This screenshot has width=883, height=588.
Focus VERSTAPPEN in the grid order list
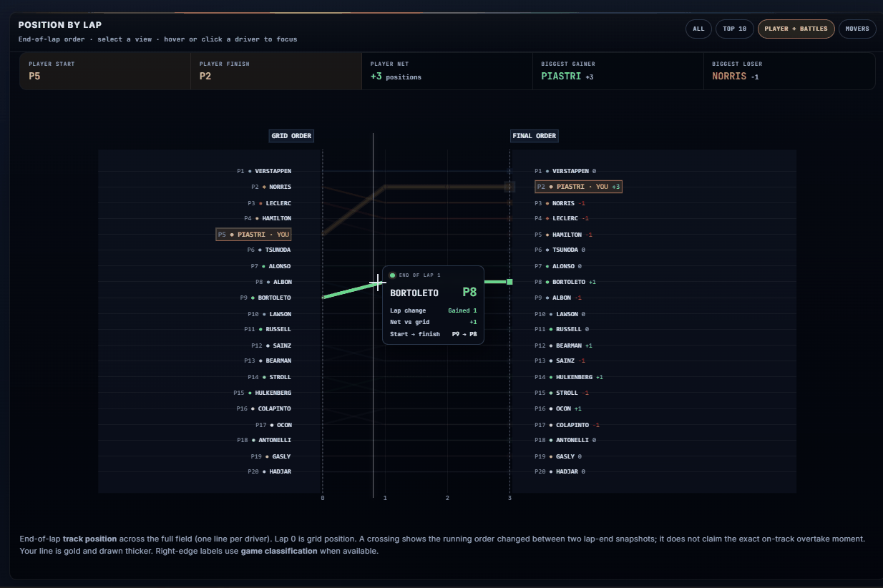(x=264, y=171)
